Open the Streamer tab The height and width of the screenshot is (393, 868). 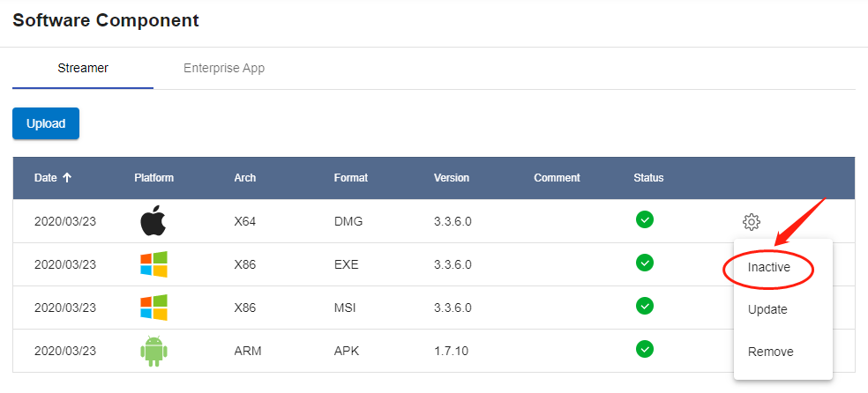click(83, 68)
